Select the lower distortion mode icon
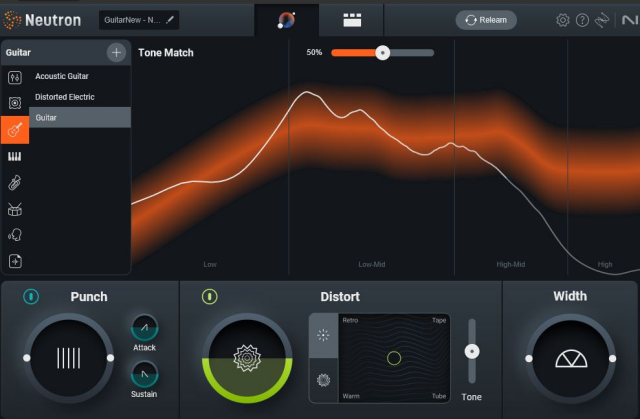Screen dimensions: 640x419 [323, 380]
